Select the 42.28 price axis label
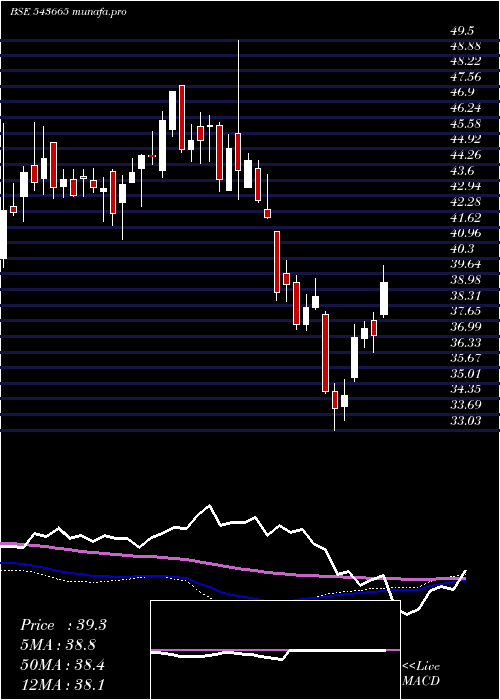500x700 pixels. click(x=466, y=202)
